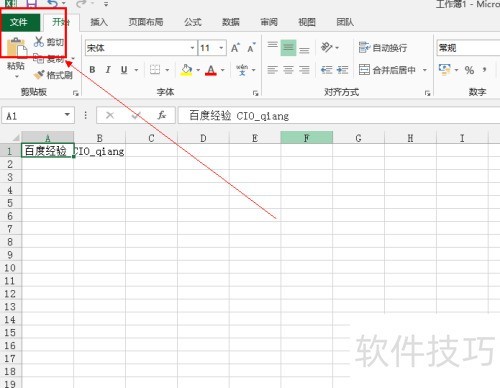Screen dimensions: 500x388
Task: Decrease font size with the smaller A icon
Action: [x=251, y=48]
